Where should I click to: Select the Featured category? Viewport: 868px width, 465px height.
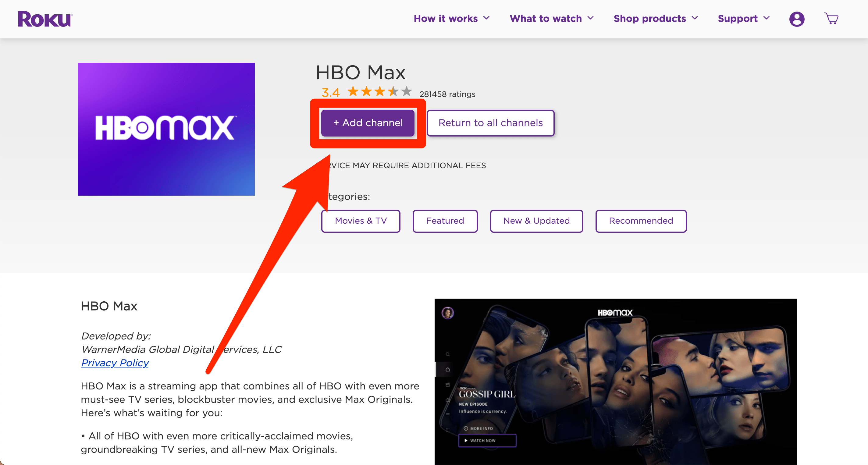[445, 221]
